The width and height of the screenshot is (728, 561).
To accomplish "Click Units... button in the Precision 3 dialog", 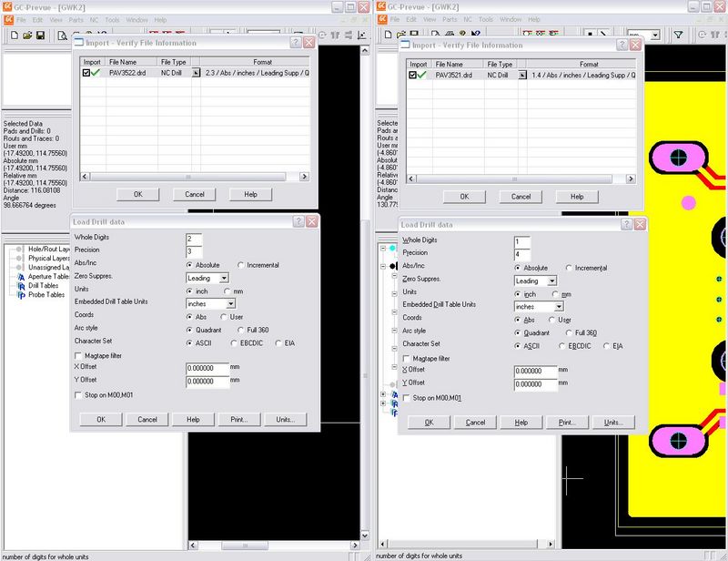I will tap(286, 419).
